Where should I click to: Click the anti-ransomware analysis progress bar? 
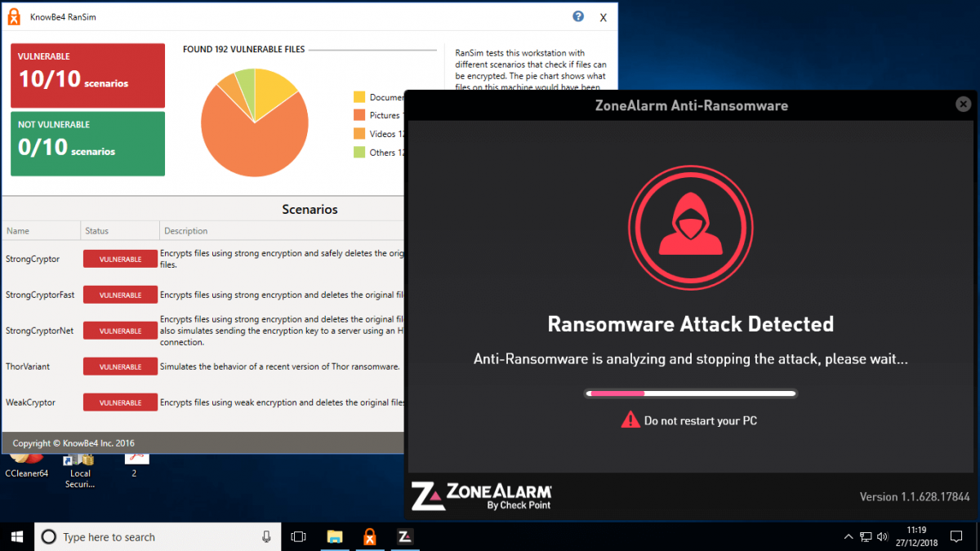tap(690, 393)
